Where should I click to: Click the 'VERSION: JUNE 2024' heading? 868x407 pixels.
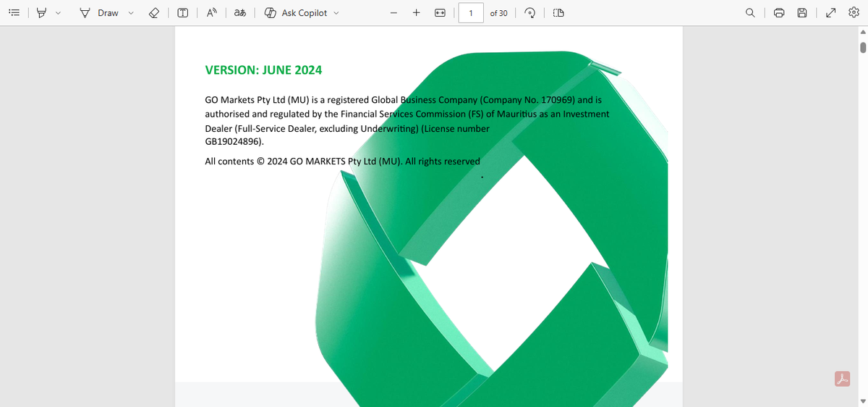(x=263, y=70)
